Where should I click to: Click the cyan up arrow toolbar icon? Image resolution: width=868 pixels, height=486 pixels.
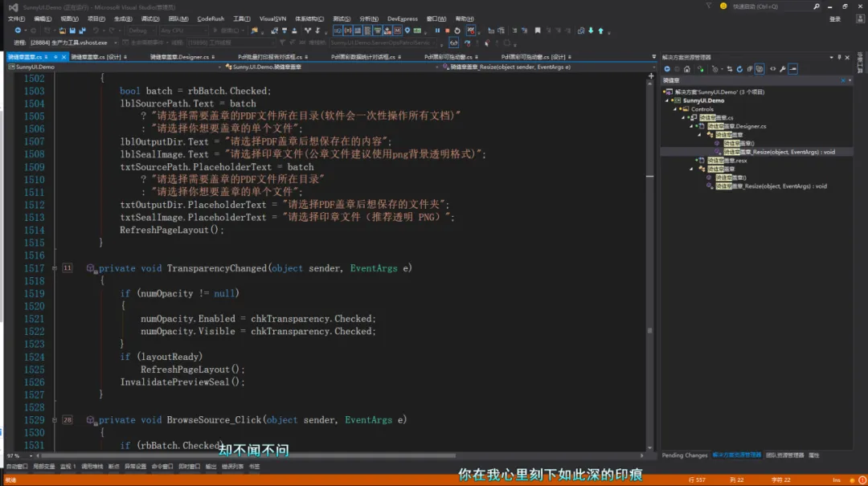[x=601, y=31]
